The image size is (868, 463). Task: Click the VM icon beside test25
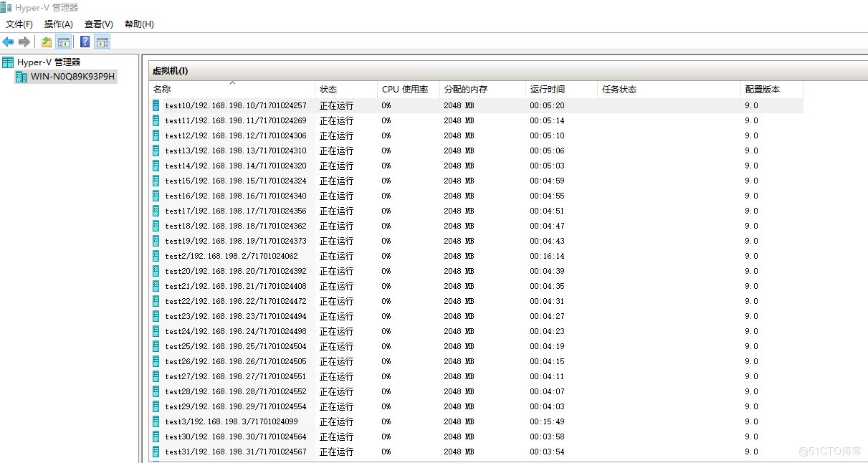156,346
